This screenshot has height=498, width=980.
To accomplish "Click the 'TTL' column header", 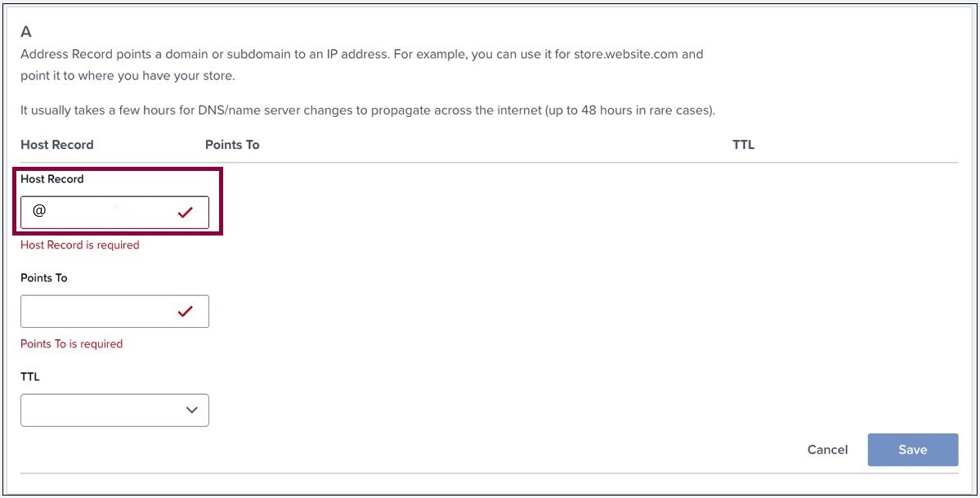I will tap(743, 145).
